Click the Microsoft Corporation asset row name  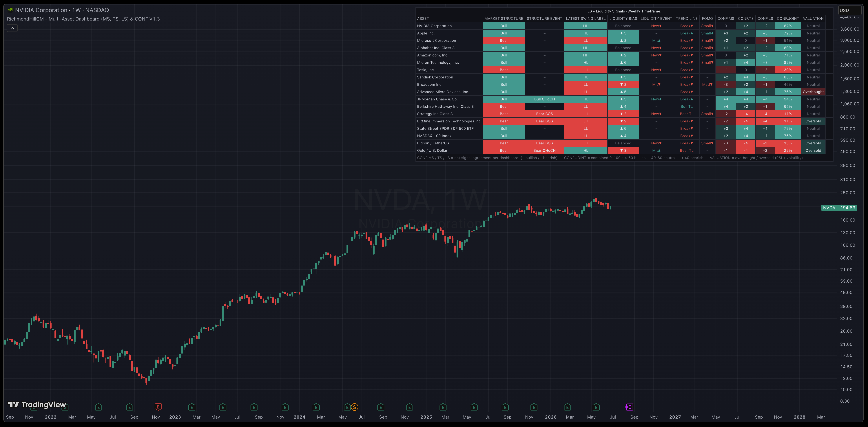(436, 41)
